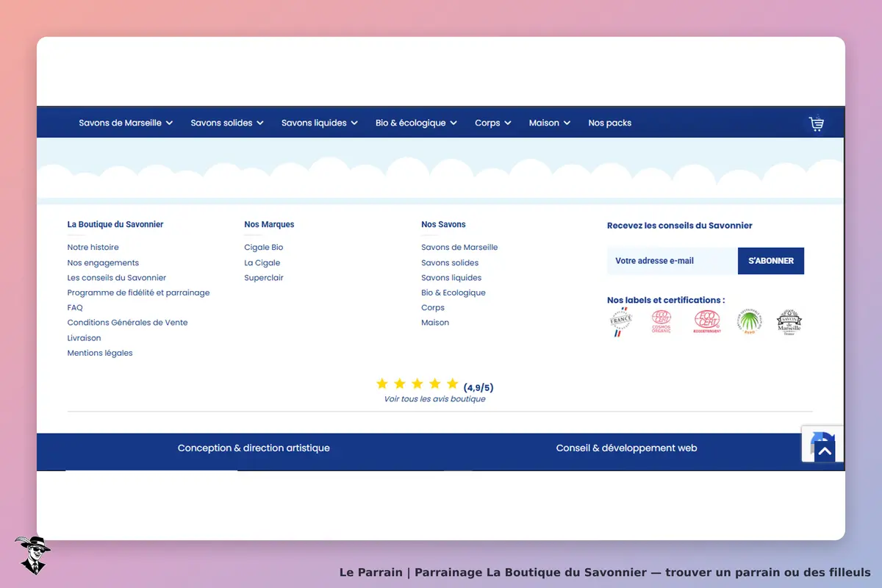Open footer Savons solides link
882x588 pixels.
coord(450,263)
